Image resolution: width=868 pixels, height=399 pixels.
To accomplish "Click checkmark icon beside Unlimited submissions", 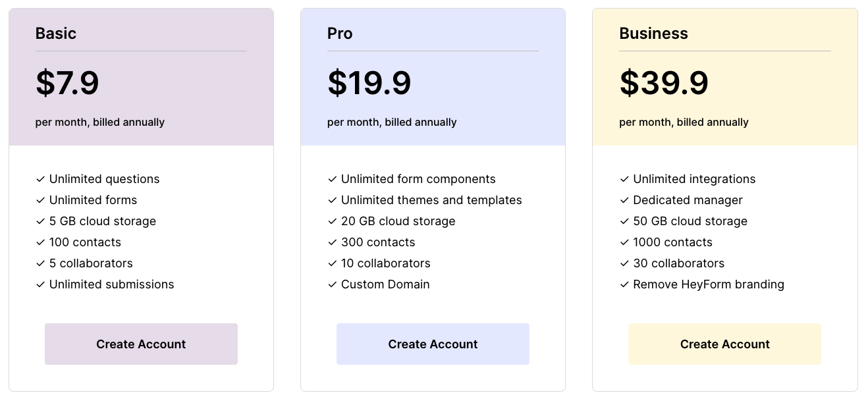I will click(x=41, y=284).
